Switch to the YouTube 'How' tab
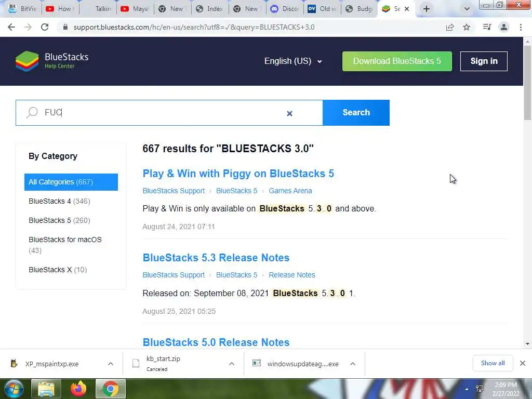 60,9
